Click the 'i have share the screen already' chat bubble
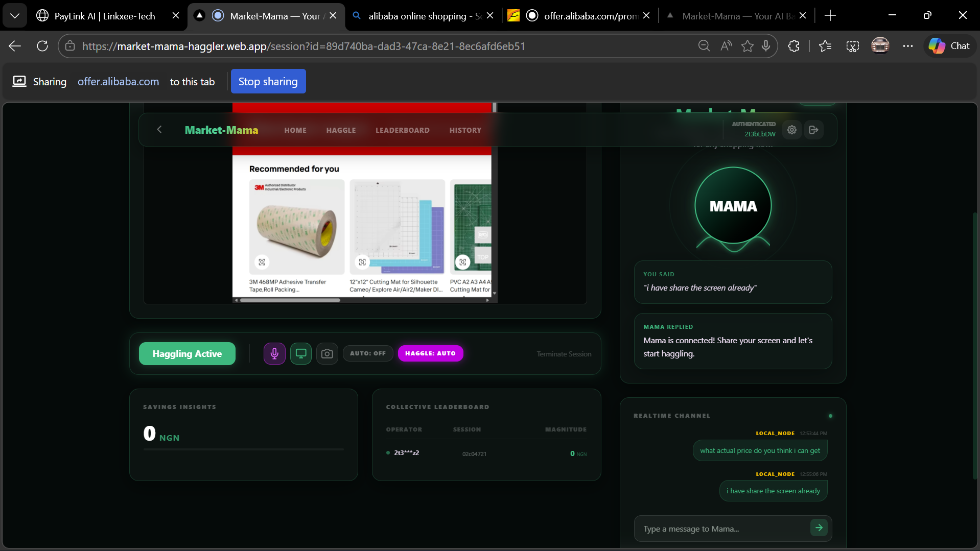 coord(773,491)
